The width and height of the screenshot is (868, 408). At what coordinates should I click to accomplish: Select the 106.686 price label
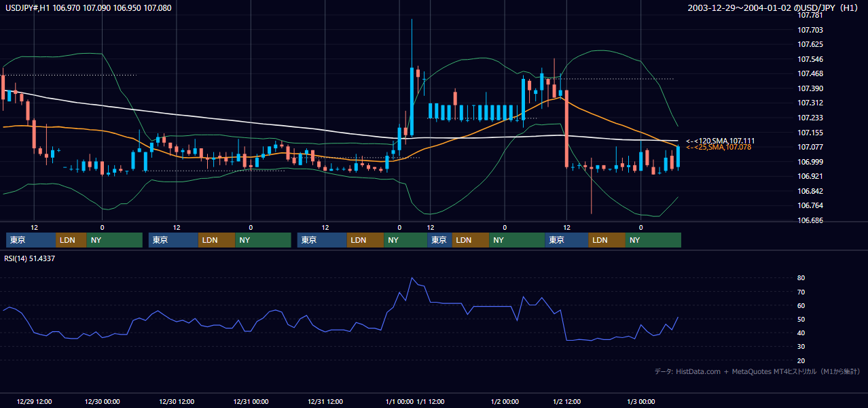coord(810,220)
